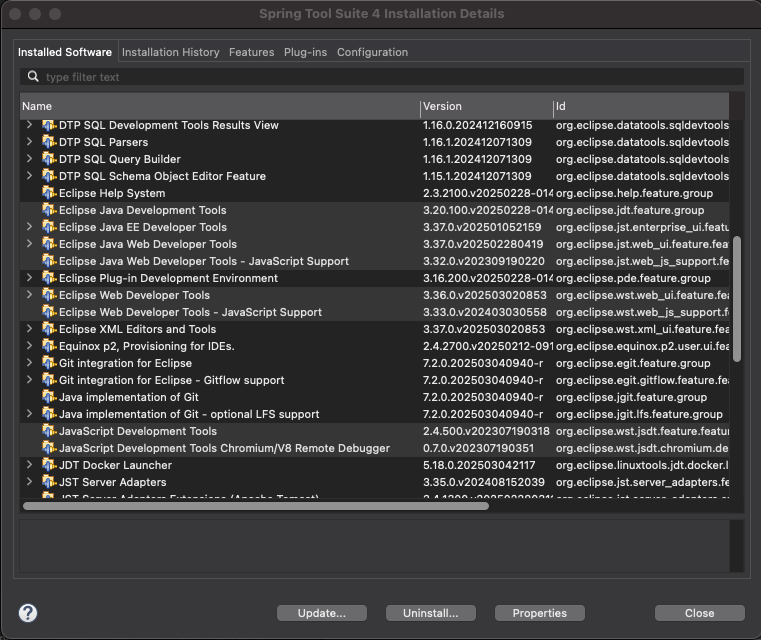
Task: Click the id org.eclipse.egit.feature.group
Action: (x=633, y=363)
